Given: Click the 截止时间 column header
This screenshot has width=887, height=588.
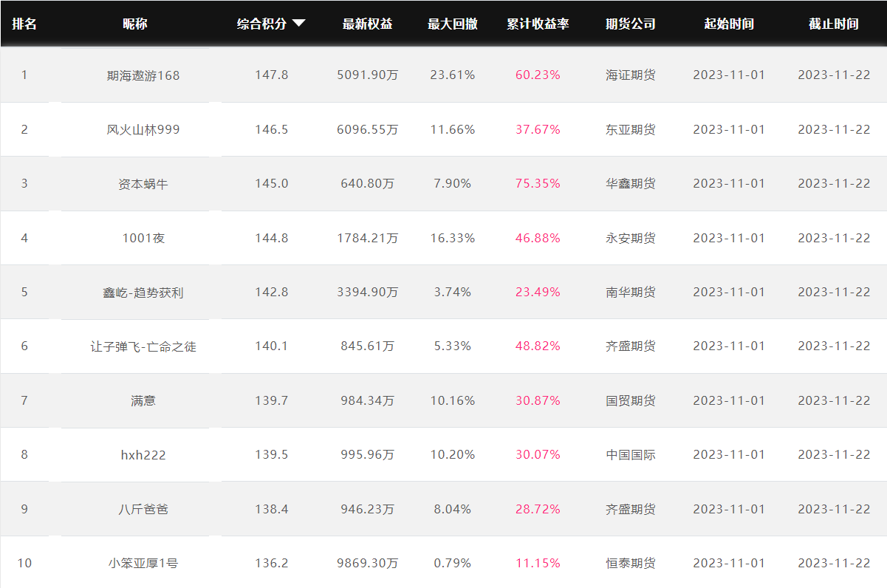Looking at the screenshot, I should point(834,24).
